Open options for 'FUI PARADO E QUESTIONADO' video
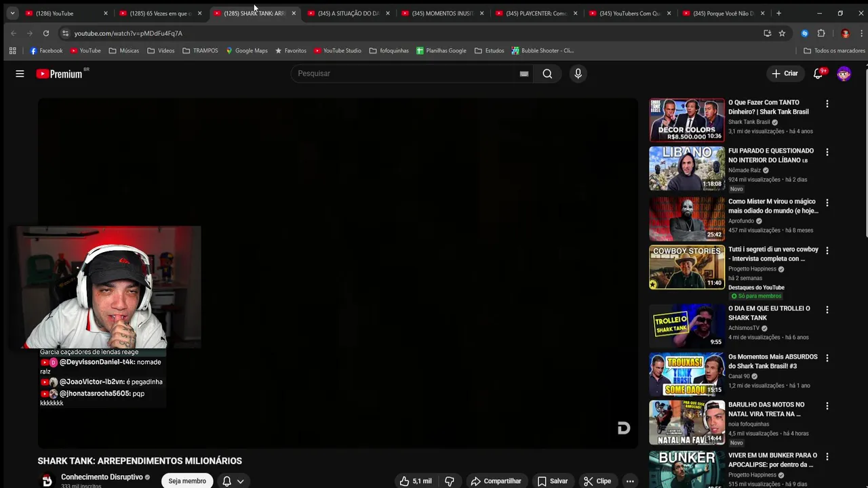This screenshot has height=488, width=868. [x=827, y=152]
